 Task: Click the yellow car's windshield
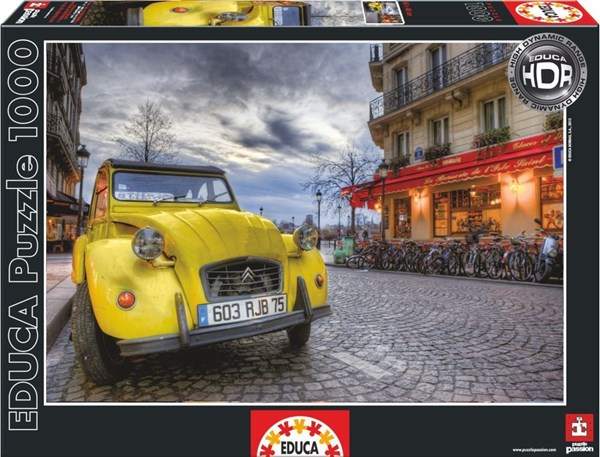coord(171,187)
